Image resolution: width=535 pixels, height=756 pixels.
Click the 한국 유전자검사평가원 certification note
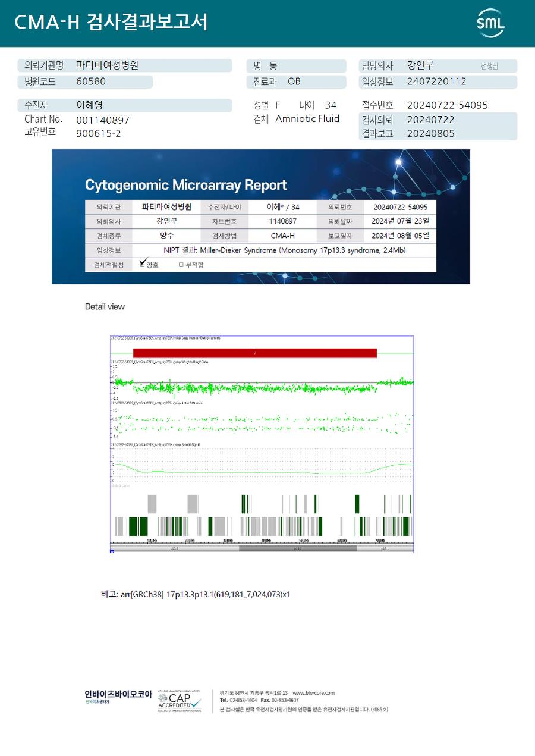tap(304, 709)
